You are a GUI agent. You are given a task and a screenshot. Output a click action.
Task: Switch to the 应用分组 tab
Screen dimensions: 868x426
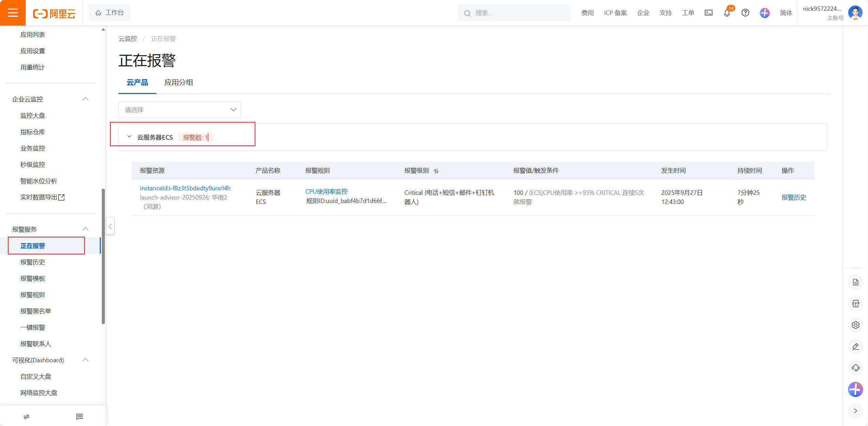[178, 82]
